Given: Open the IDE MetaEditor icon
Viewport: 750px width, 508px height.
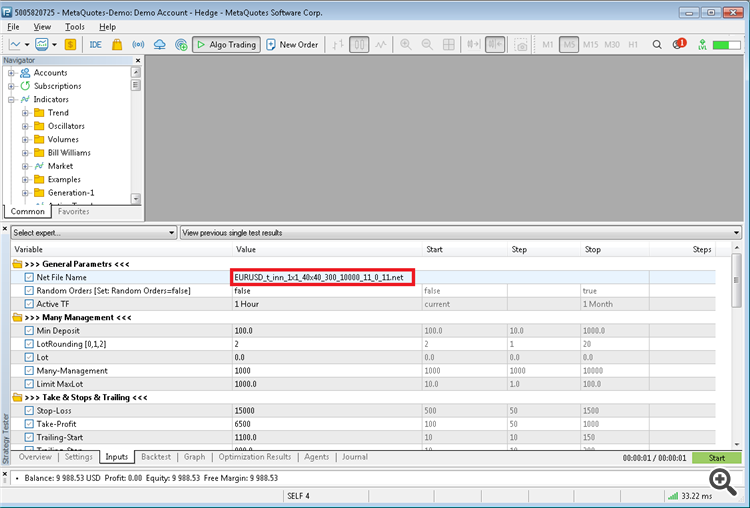Looking at the screenshot, I should 96,45.
